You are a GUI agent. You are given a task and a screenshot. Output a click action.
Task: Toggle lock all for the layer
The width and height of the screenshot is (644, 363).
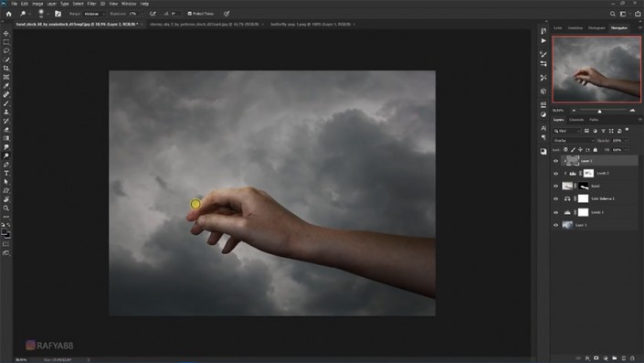595,150
